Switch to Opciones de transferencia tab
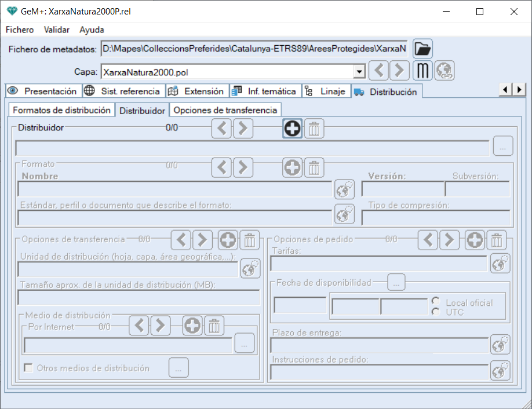 tap(225, 109)
